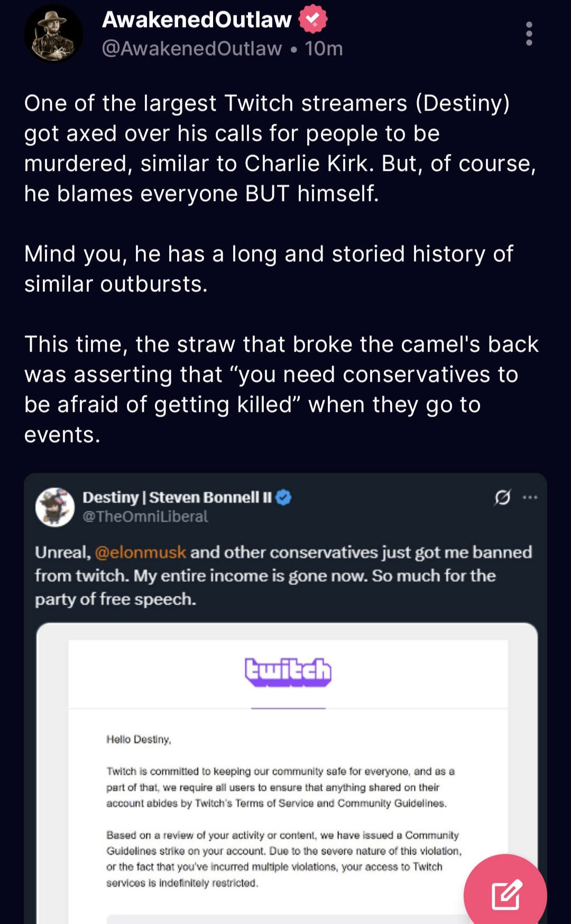Tap the blue verified checkmark beside Bonnell II

(x=284, y=497)
